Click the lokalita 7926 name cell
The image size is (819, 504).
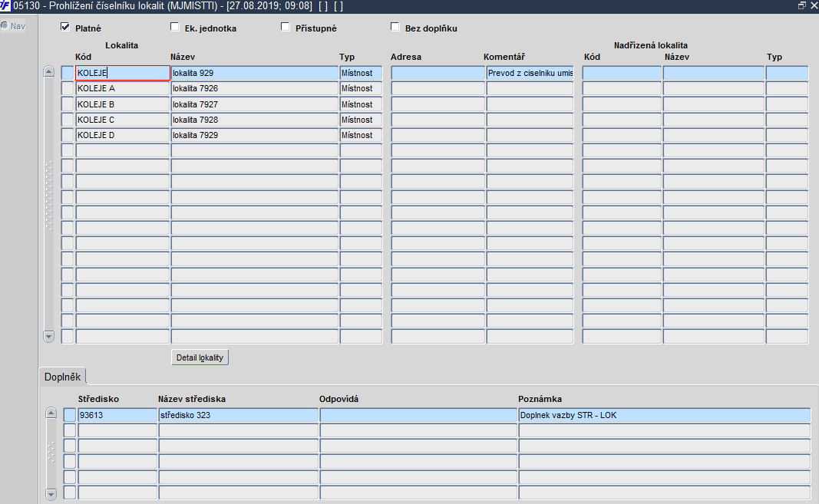point(255,89)
